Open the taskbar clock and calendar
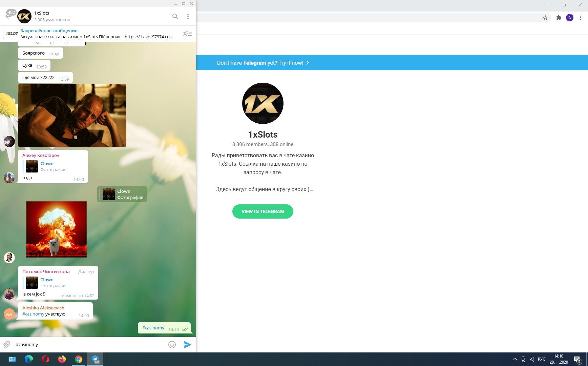The image size is (588, 366). click(x=559, y=359)
